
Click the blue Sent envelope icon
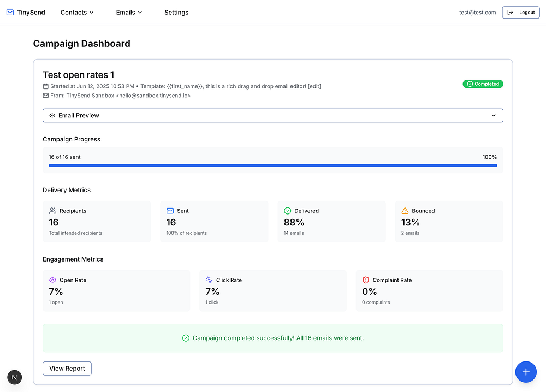pos(170,211)
